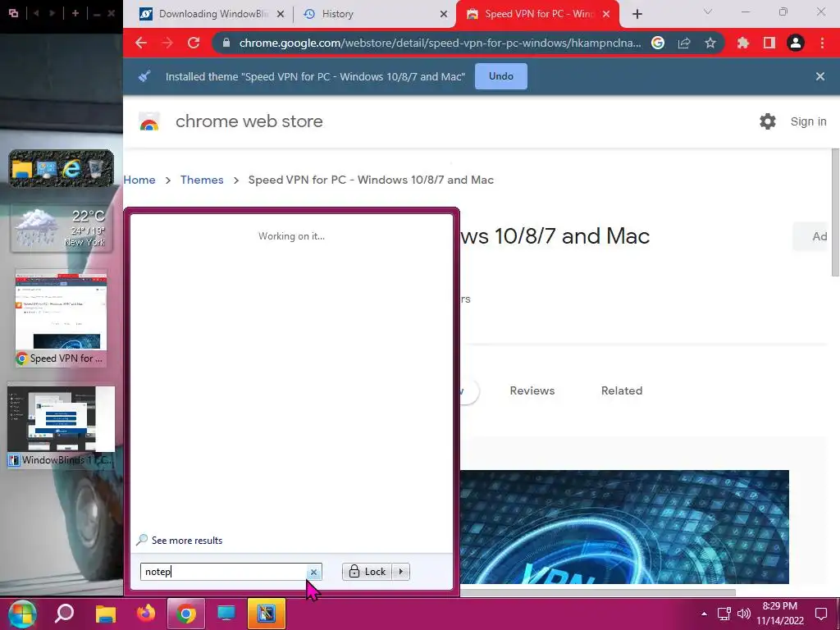This screenshot has width=840, height=630.
Task: Dismiss the installed theme notification bar
Action: pos(820,76)
